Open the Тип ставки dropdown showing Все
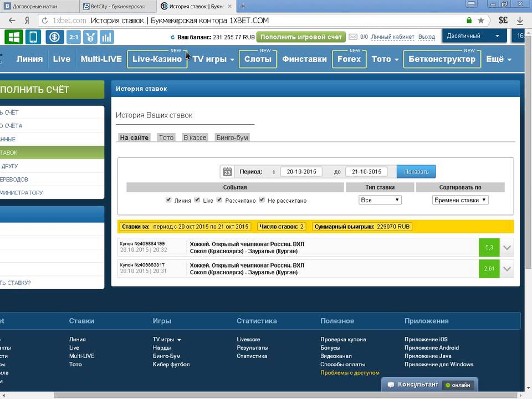The height and width of the screenshot is (399, 532). click(x=380, y=200)
